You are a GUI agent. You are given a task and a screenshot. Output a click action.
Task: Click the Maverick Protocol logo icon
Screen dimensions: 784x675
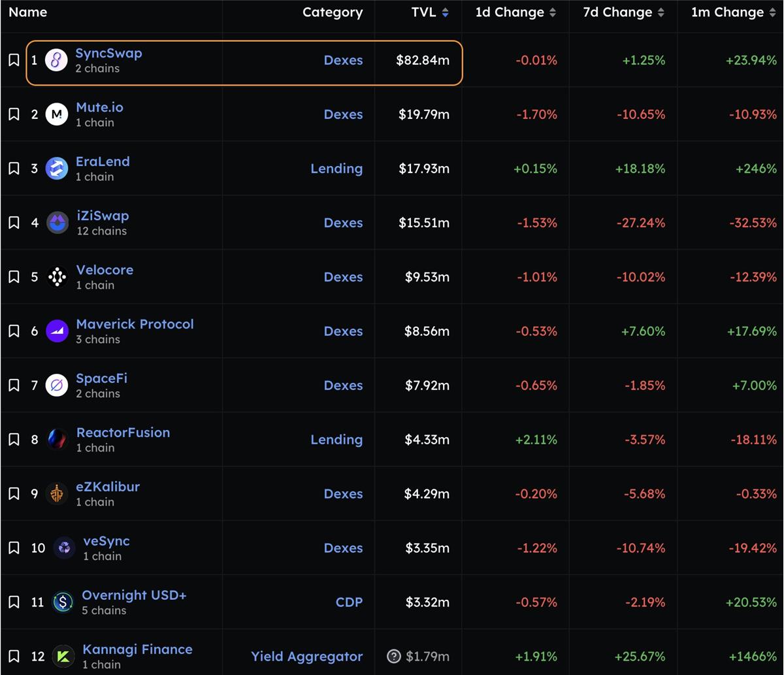coord(57,331)
